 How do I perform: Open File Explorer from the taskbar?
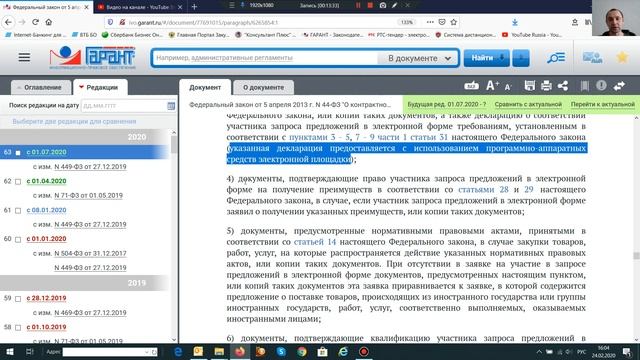(219, 351)
